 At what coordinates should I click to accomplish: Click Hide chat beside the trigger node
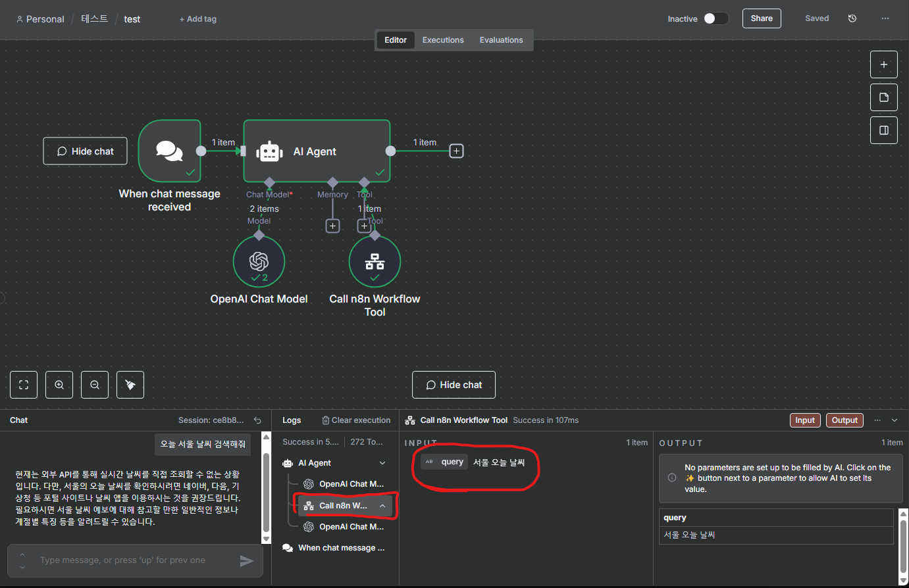point(86,151)
